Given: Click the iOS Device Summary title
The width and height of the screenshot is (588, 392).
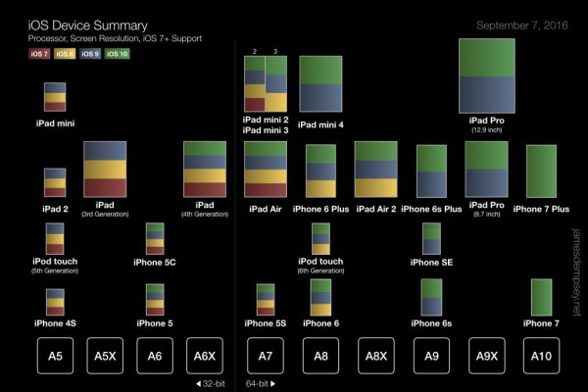Looking at the screenshot, I should click(88, 25).
